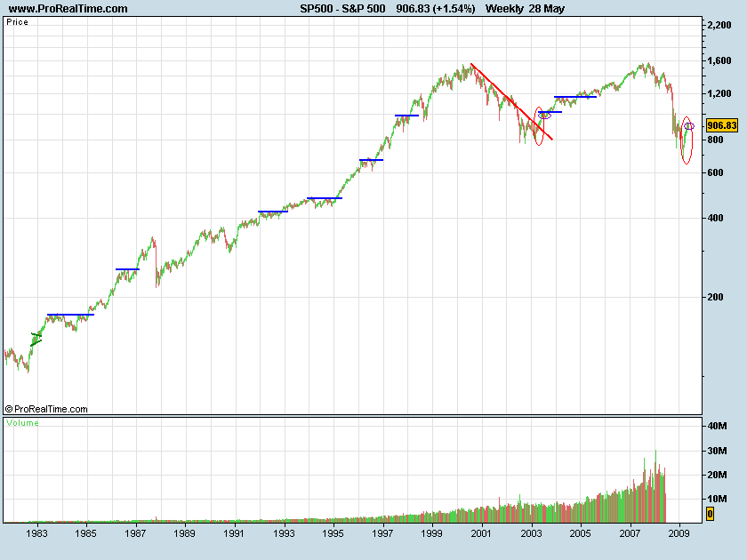Click the 1997 date axis label
747x560 pixels.
click(382, 533)
